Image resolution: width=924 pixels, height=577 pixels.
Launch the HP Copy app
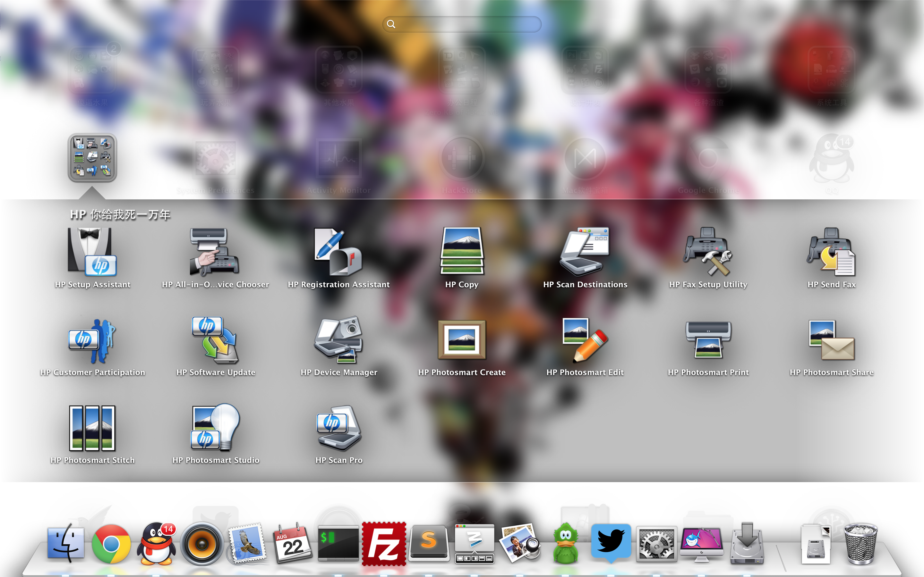462,252
